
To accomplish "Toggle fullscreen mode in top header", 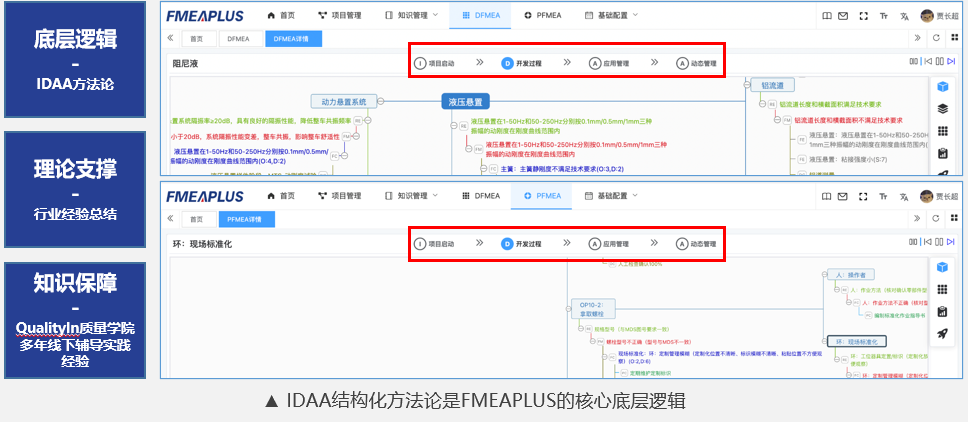I will pyautogui.click(x=864, y=15).
